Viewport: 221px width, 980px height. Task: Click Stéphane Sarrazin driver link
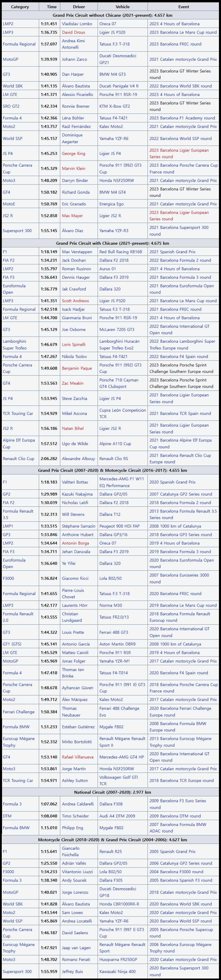[x=79, y=526]
